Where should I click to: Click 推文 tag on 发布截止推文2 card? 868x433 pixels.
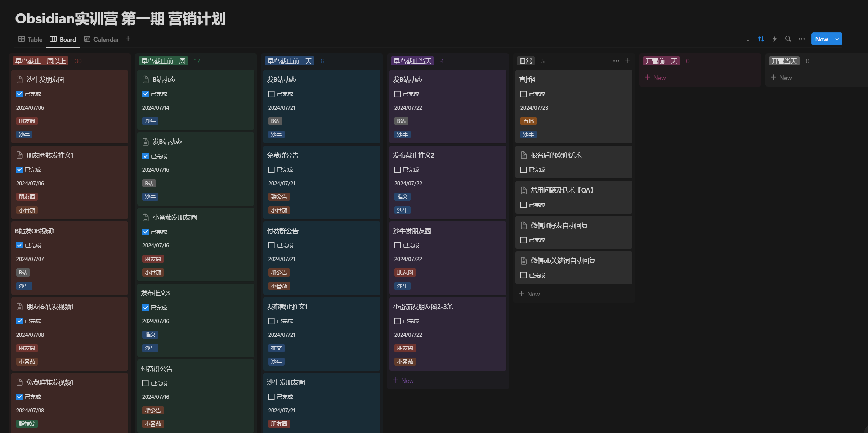point(402,197)
